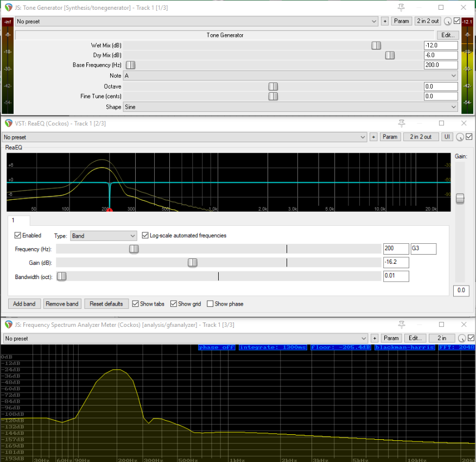
Task: Click Add band button
Action: click(x=24, y=304)
